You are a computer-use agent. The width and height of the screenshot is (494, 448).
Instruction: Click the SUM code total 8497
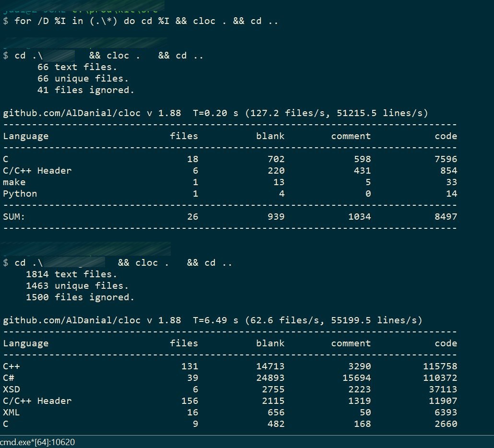tap(446, 217)
